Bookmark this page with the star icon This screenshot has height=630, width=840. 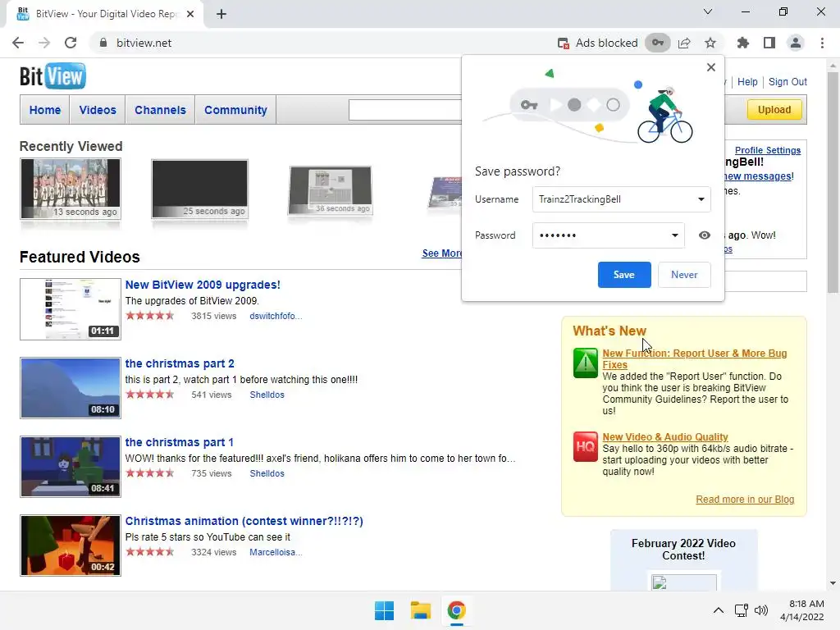click(x=710, y=43)
